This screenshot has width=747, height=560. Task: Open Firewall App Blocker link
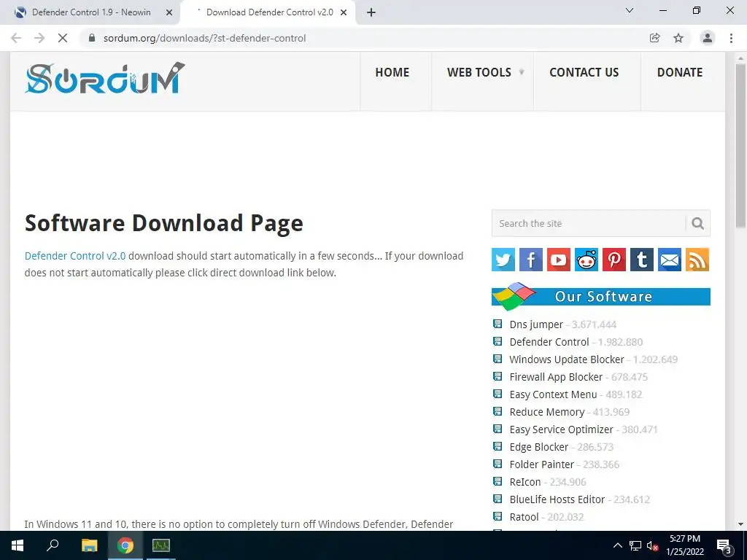point(556,377)
